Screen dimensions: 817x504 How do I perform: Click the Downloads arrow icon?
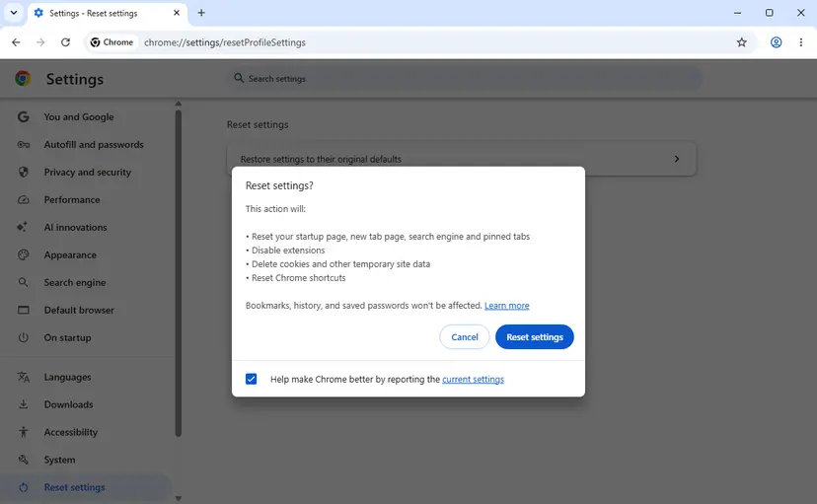(23, 404)
